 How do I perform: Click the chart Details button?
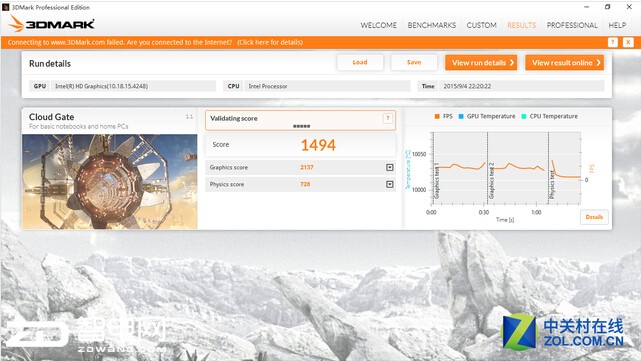pyautogui.click(x=594, y=217)
